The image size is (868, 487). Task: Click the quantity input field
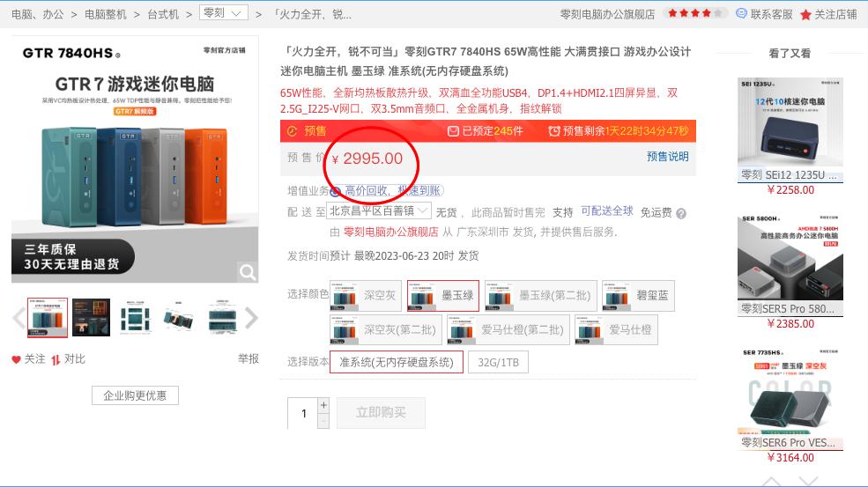coord(303,413)
